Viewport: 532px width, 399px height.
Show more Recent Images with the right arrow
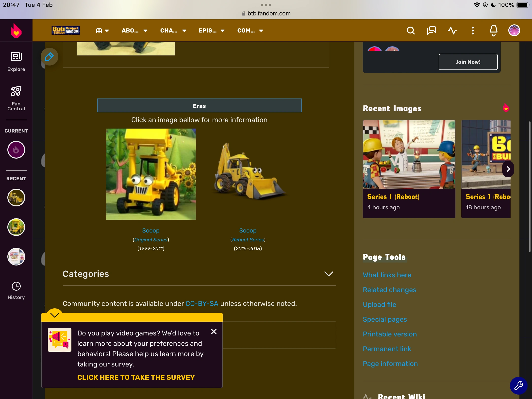(508, 169)
